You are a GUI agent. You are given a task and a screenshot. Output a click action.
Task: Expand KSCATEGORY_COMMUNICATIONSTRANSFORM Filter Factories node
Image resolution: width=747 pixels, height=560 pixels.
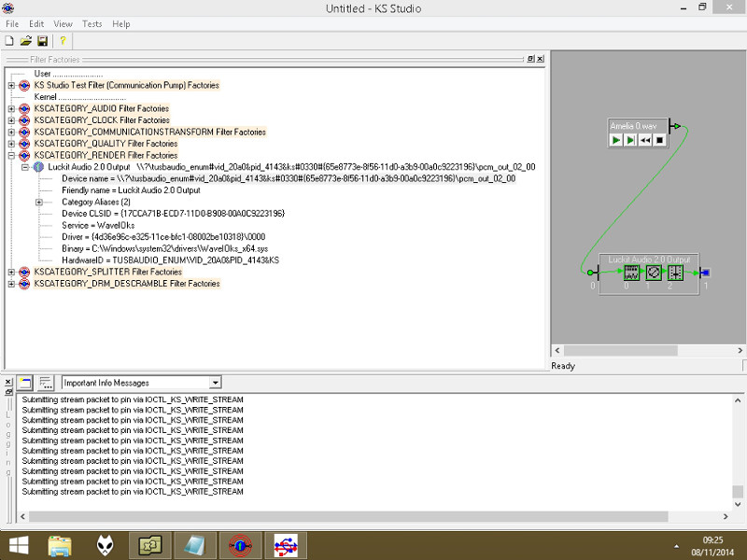[x=11, y=132]
